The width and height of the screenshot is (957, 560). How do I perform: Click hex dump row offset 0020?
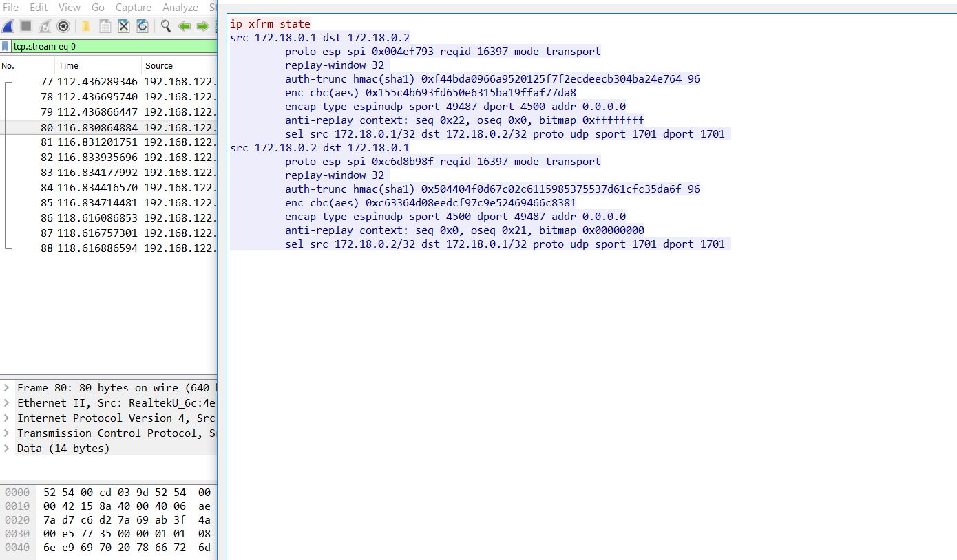(108, 520)
